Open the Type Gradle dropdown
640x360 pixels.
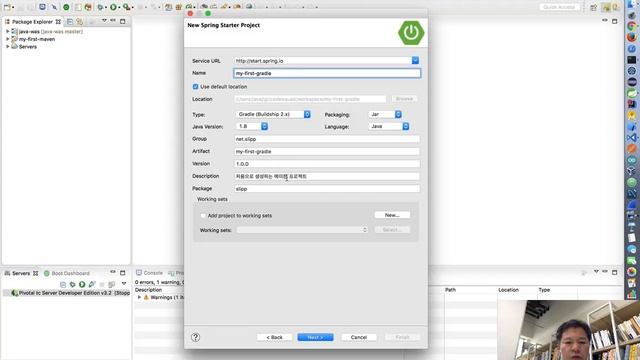click(x=307, y=114)
